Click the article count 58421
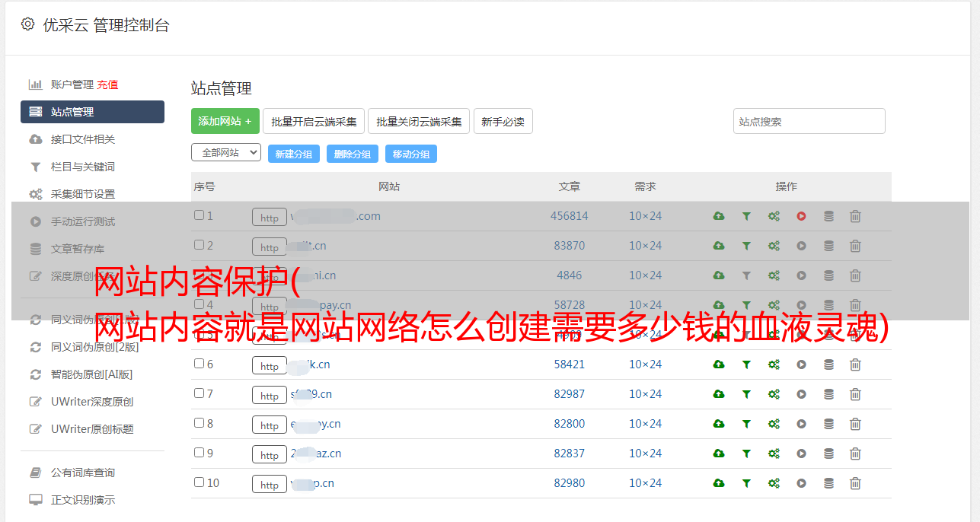The width and height of the screenshot is (980, 522). (570, 364)
